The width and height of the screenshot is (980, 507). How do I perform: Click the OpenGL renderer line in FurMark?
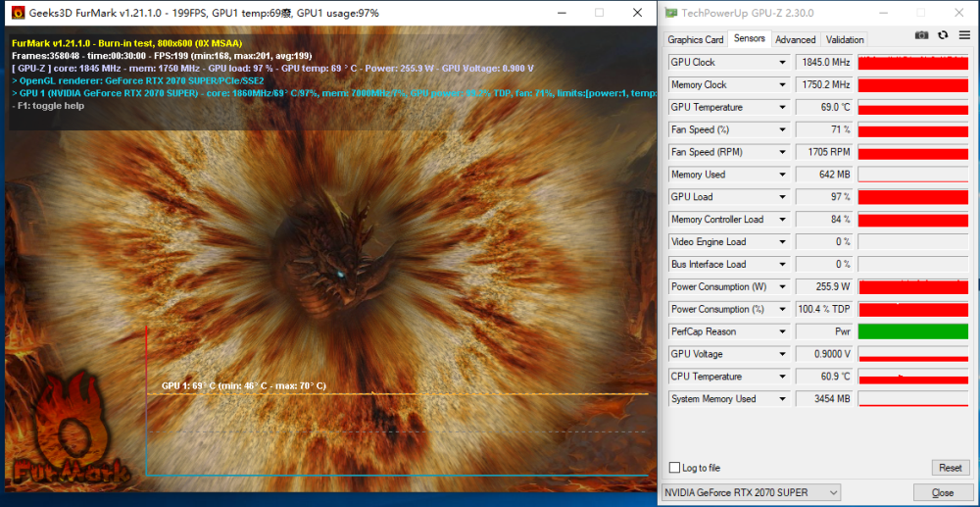(x=138, y=80)
